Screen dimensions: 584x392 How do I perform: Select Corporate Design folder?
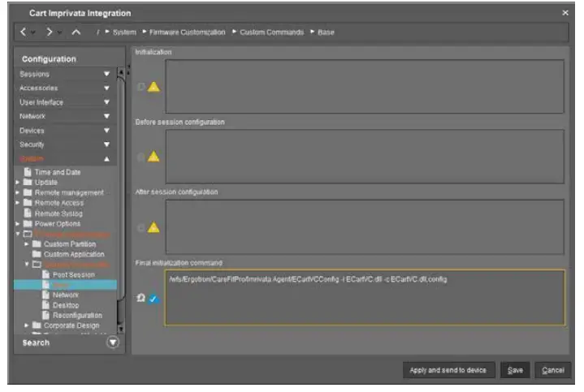click(x=71, y=325)
